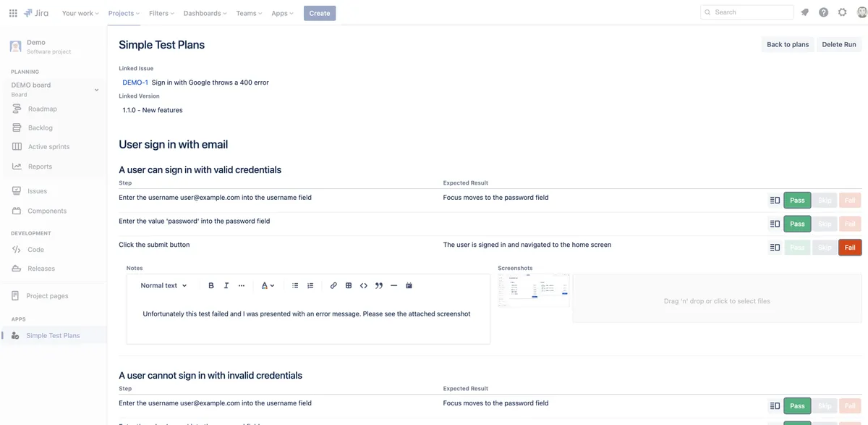Open the settings gear icon

click(842, 12)
